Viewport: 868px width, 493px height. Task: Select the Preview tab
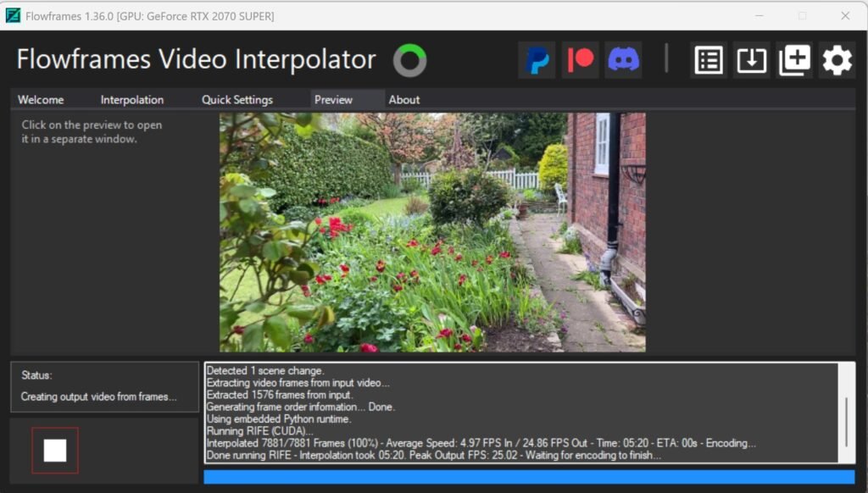coord(334,100)
